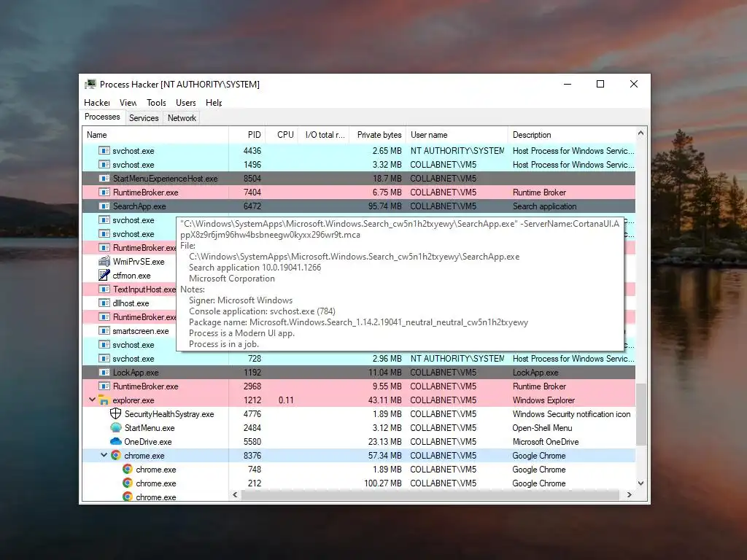
Task: Click the LockApp.exe process icon
Action: pos(104,372)
